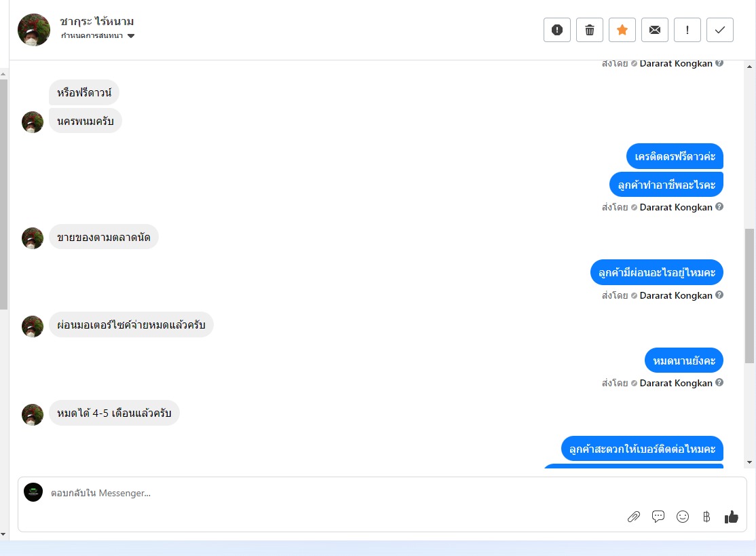Mark as unread using envelope icon
Screen dimensions: 756x556
coord(655,30)
